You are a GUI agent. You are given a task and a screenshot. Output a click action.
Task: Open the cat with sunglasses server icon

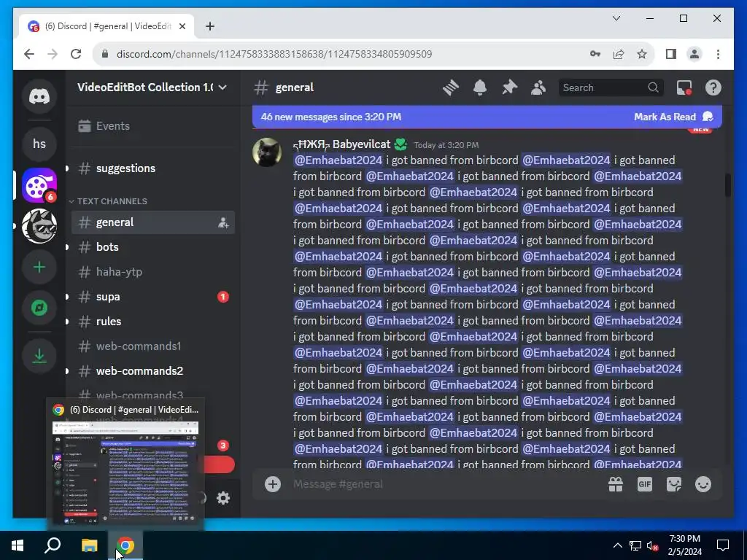[x=39, y=226]
